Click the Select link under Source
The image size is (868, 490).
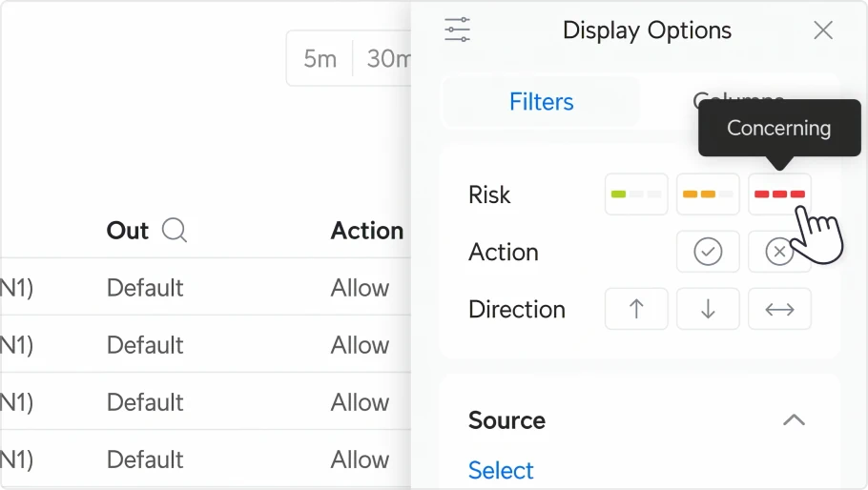tap(501, 470)
